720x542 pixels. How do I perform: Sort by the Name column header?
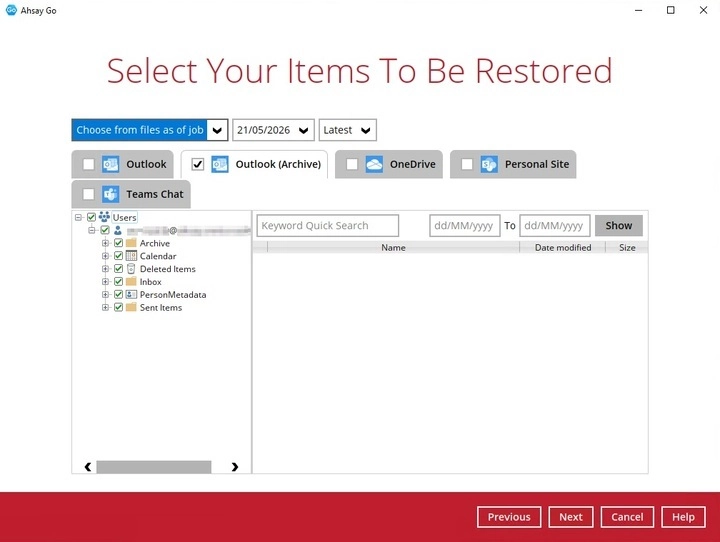[x=393, y=248]
